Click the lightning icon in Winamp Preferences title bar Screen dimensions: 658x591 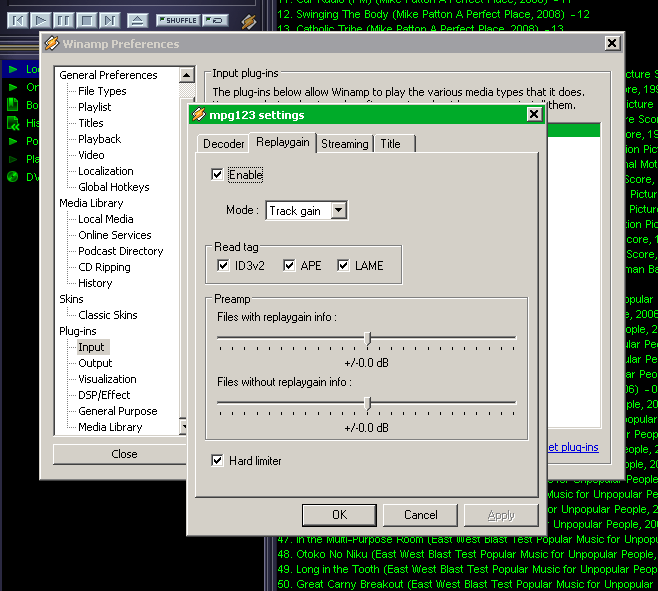point(52,43)
